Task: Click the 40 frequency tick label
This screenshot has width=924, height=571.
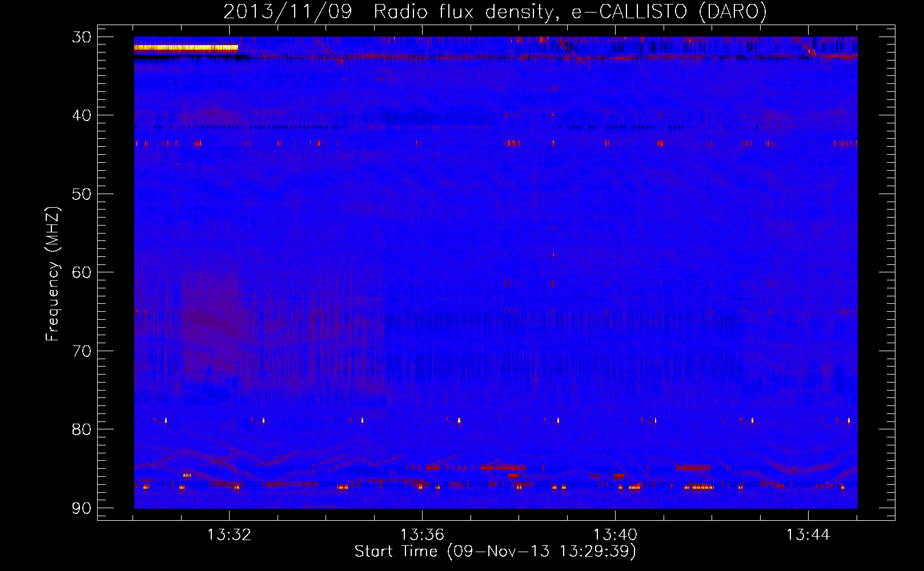Action: coord(82,115)
